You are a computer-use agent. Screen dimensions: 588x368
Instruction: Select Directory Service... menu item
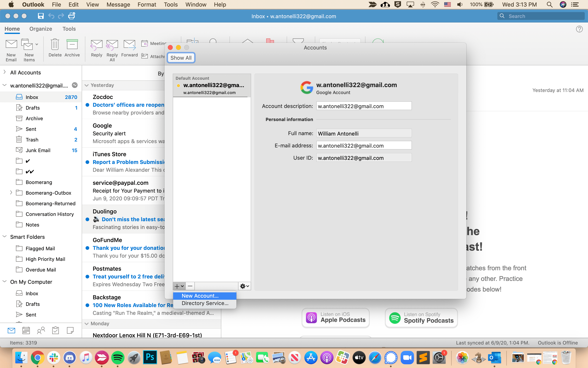coord(205,303)
